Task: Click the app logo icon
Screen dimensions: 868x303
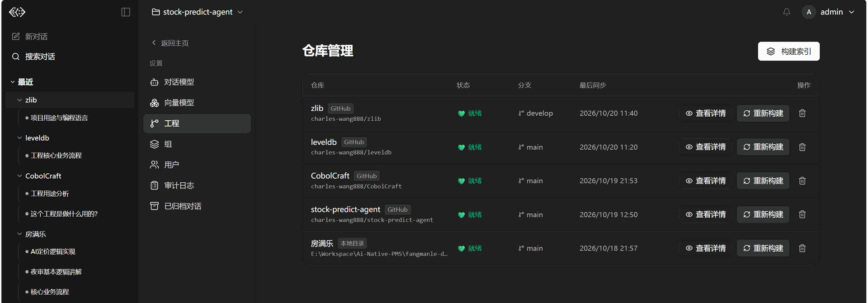Action: [x=17, y=12]
